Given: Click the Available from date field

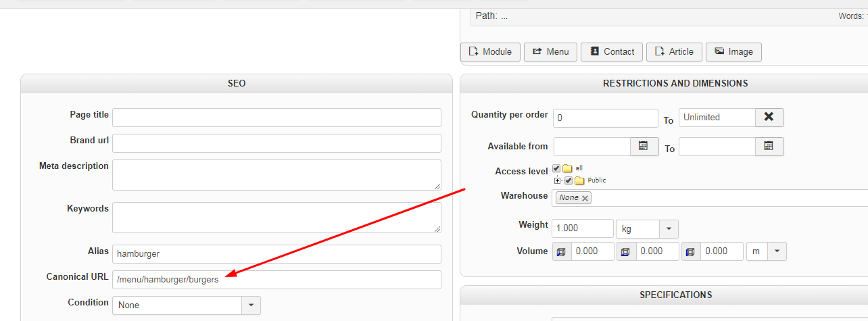Looking at the screenshot, I should pyautogui.click(x=592, y=147).
